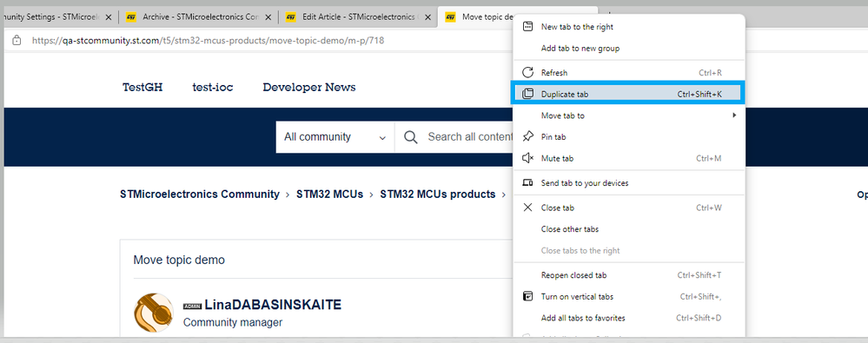
Task: Click the X icon beside Close tab
Action: tap(528, 208)
